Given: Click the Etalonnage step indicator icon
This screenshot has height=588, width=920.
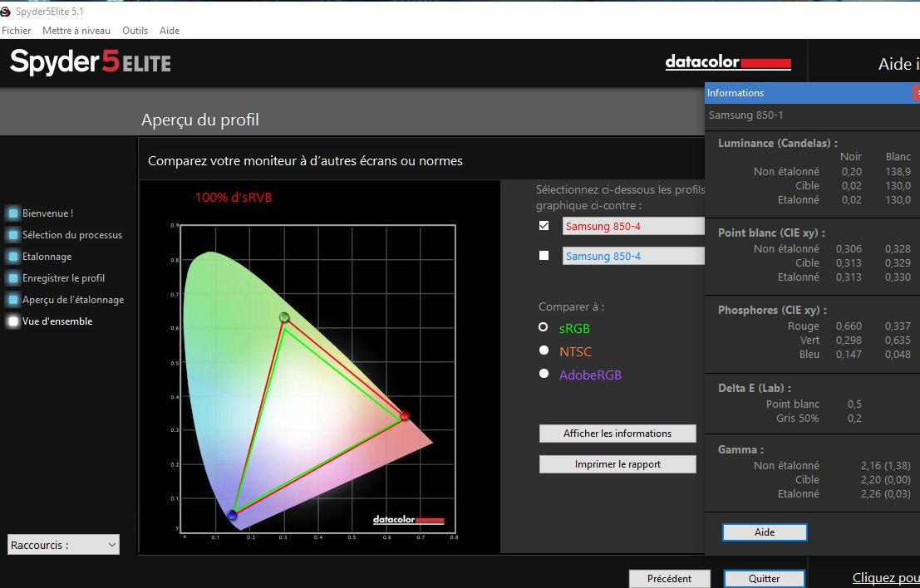Looking at the screenshot, I should click(x=13, y=257).
